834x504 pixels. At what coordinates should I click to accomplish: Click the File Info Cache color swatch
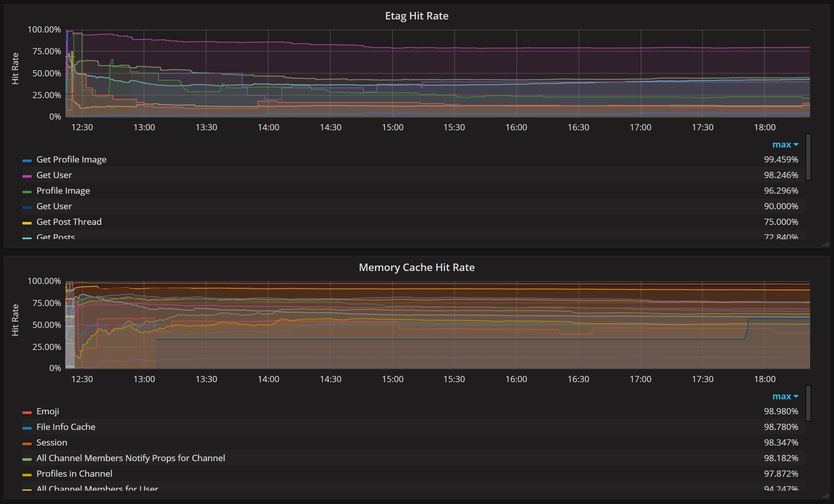pos(27,428)
